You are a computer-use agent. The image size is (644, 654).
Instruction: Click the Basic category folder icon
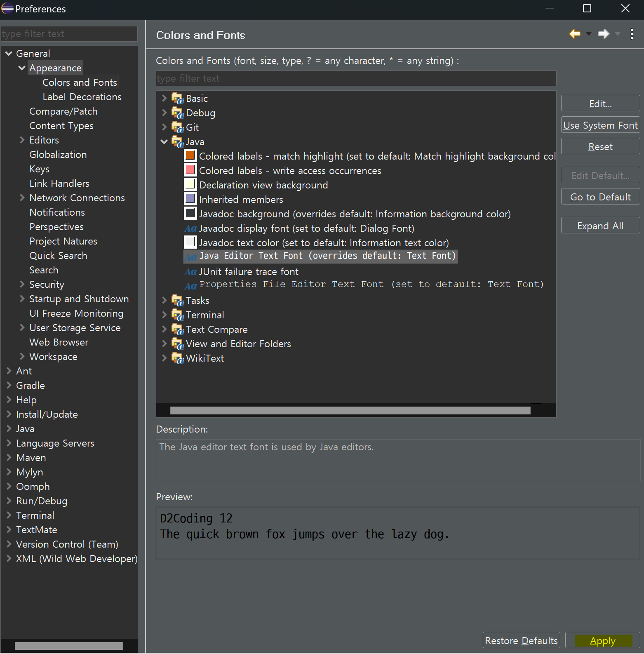point(178,99)
